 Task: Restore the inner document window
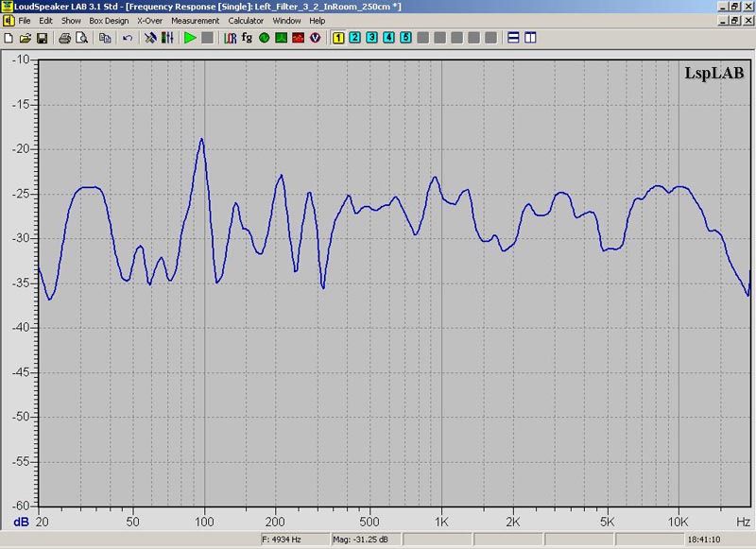coord(735,21)
